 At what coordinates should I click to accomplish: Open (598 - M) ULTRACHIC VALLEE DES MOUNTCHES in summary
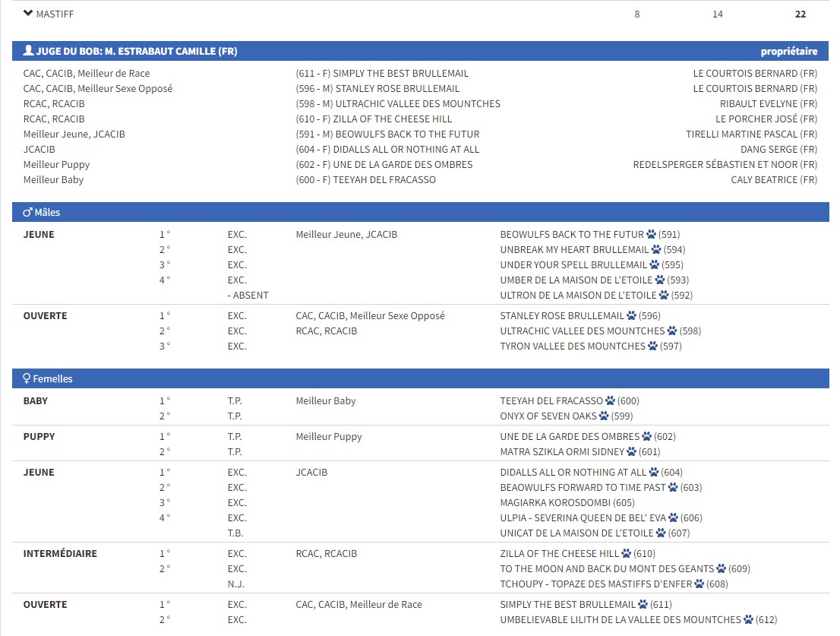pos(398,103)
